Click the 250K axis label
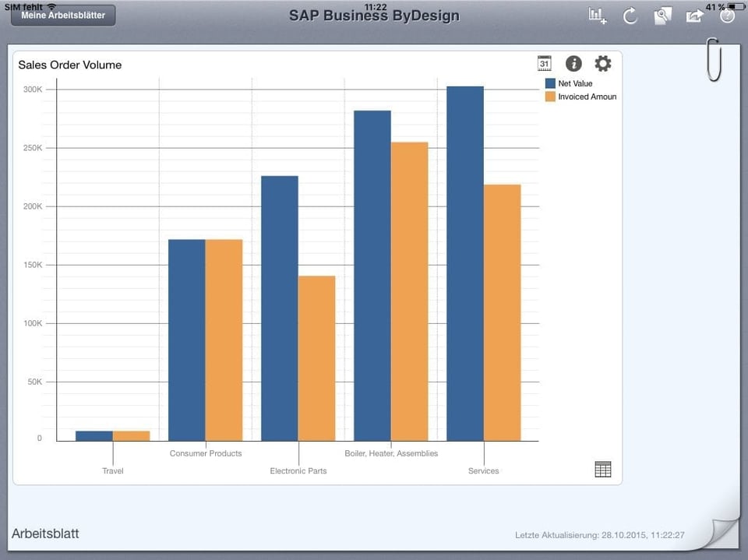This screenshot has height=560, width=748. 33,148
